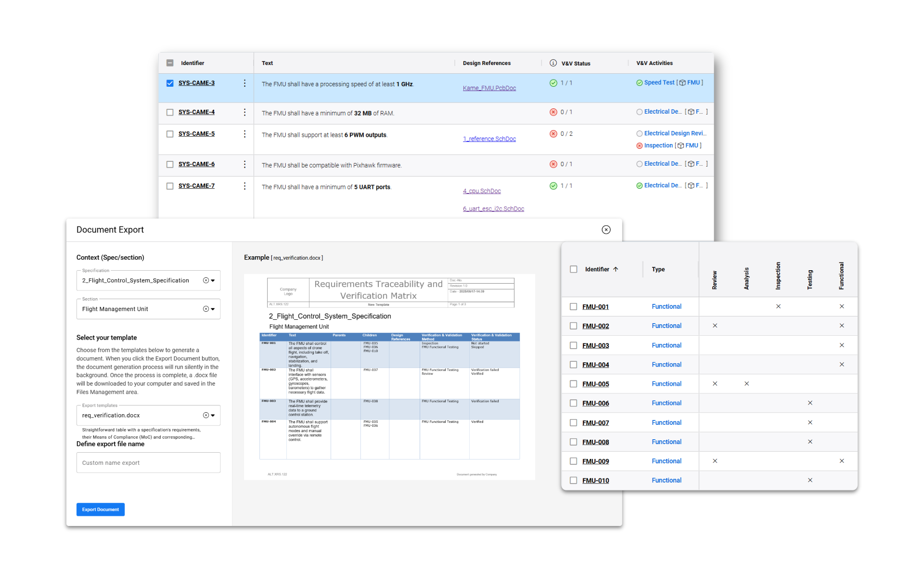Click the Custom name export field

[x=148, y=462]
